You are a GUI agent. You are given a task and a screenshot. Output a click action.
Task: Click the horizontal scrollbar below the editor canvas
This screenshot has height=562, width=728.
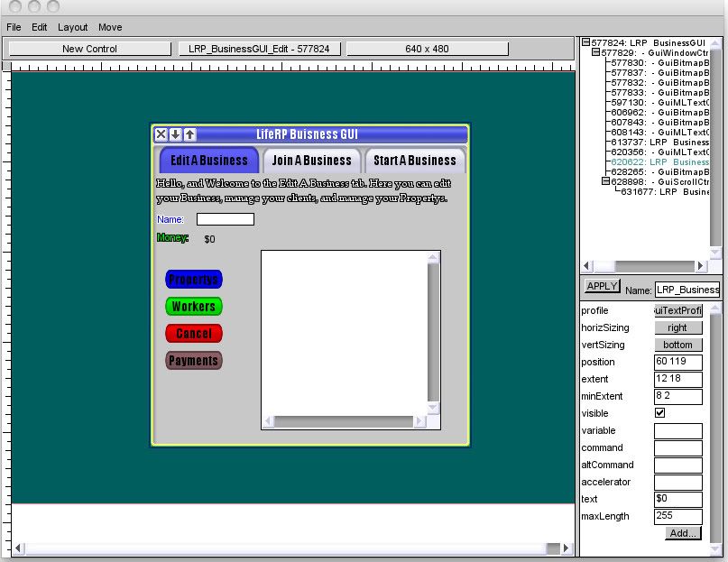(x=289, y=548)
